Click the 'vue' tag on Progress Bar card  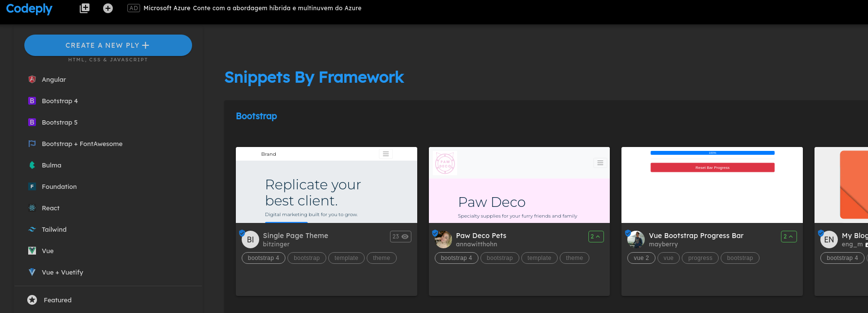click(669, 258)
